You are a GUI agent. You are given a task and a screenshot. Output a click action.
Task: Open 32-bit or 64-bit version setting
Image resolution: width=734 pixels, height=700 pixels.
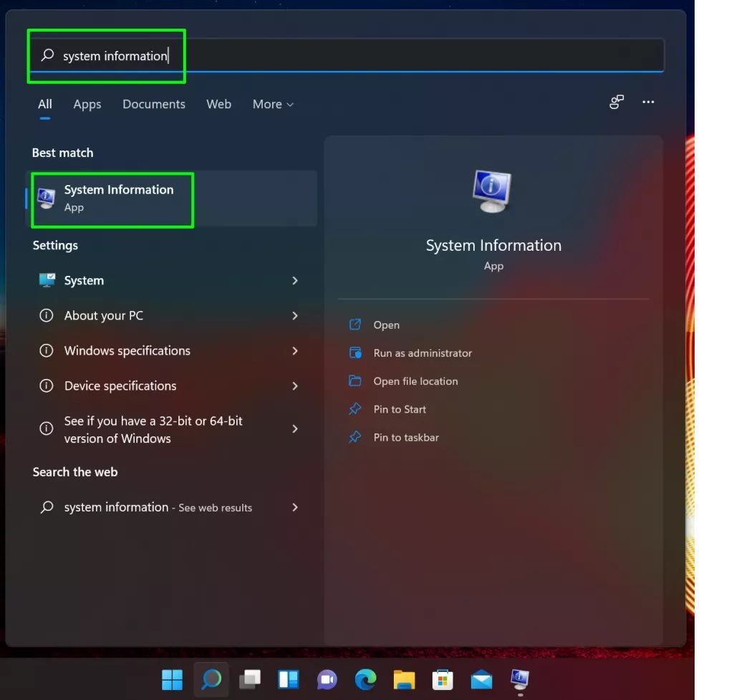pyautogui.click(x=153, y=429)
